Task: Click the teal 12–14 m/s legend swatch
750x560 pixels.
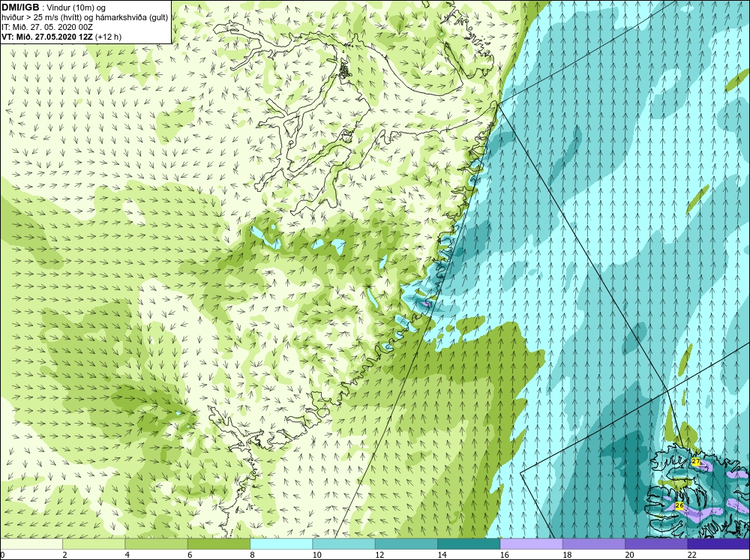Action: point(406,544)
